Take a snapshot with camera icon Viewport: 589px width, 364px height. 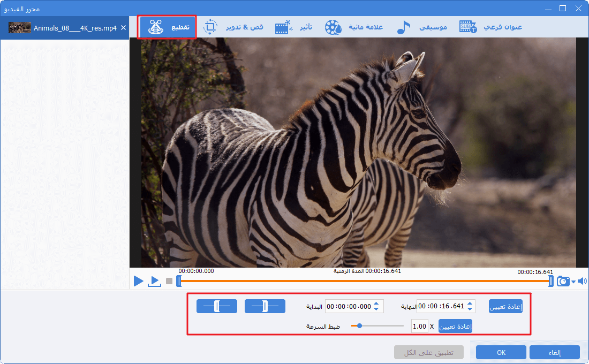click(x=563, y=281)
